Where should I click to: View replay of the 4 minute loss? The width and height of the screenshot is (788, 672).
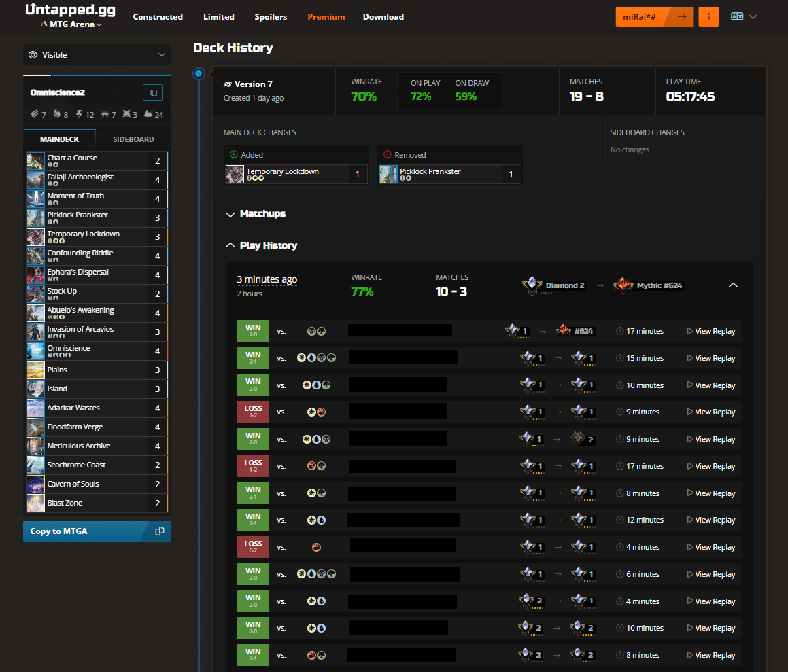tap(711, 547)
